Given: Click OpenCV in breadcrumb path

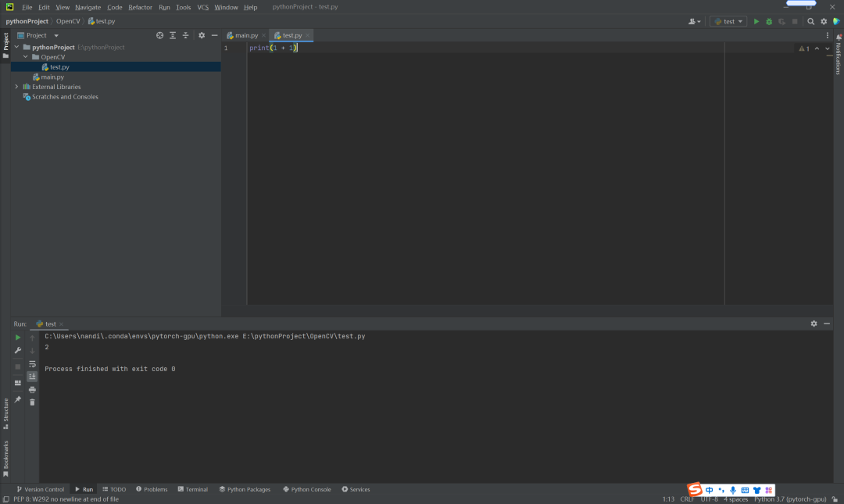Looking at the screenshot, I should click(x=68, y=21).
